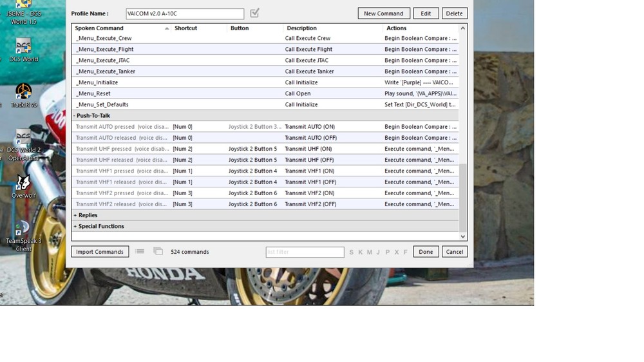This screenshot has width=644, height=362.
Task: Collapse the Push-To-Talk category
Action: click(x=74, y=115)
